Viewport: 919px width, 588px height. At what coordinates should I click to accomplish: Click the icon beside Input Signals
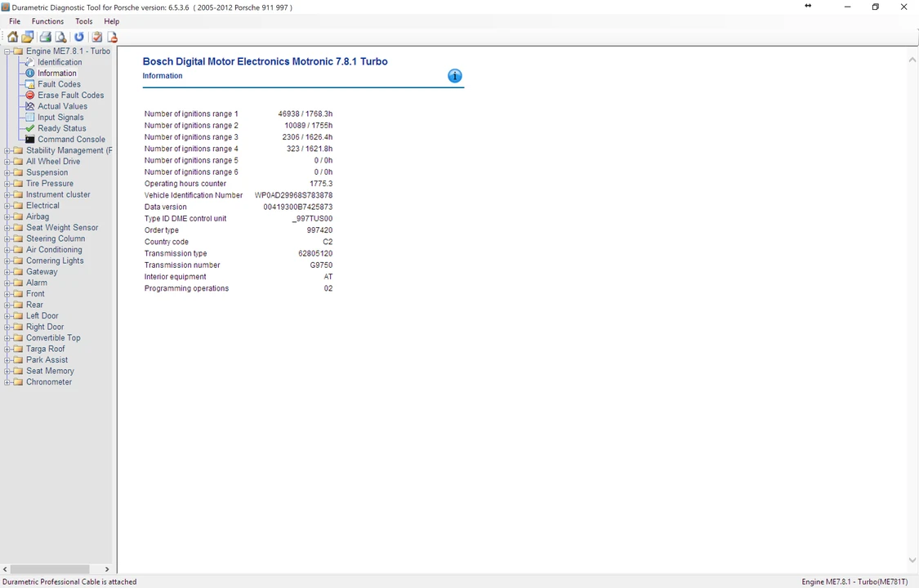[30, 117]
